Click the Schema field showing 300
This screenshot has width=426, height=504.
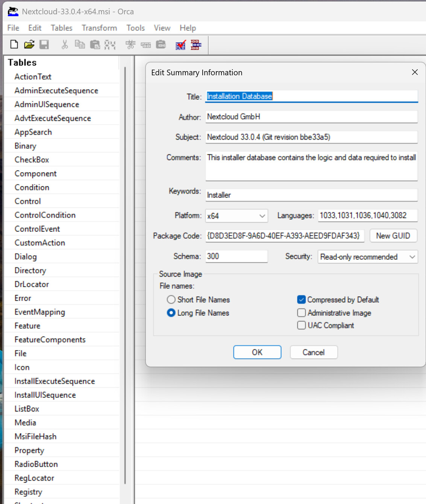coord(236,256)
